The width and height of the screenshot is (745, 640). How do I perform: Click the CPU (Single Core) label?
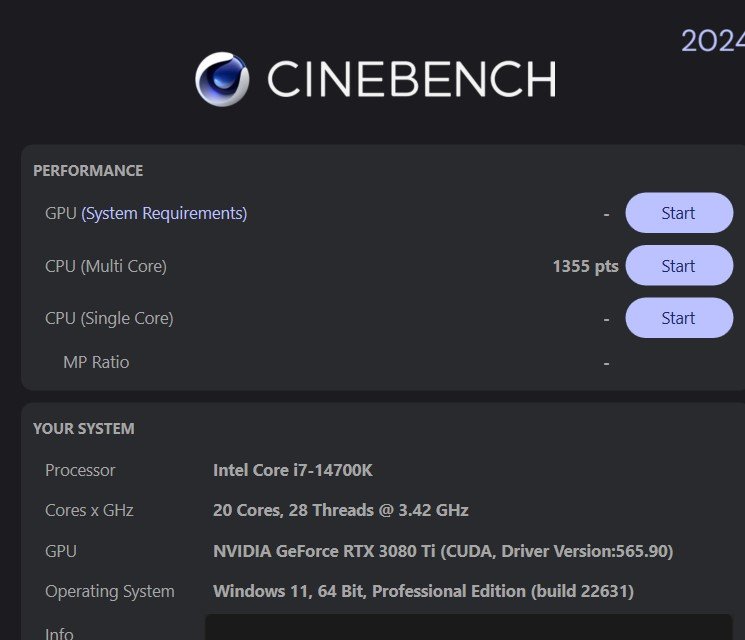click(109, 318)
